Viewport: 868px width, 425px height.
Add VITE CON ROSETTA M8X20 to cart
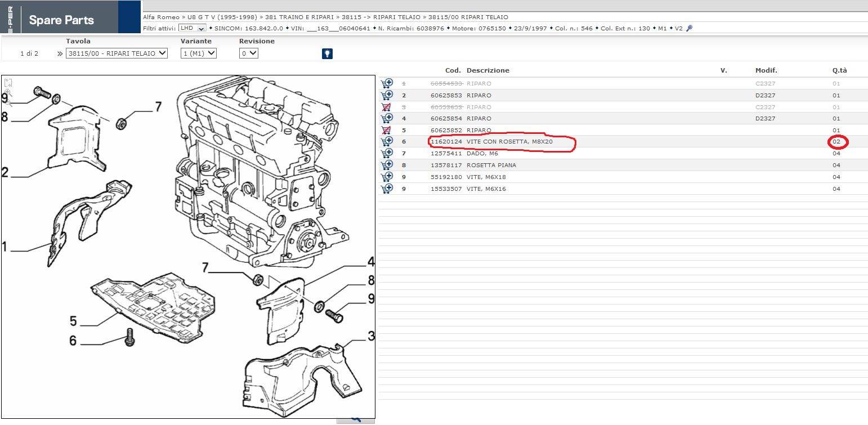(x=387, y=142)
